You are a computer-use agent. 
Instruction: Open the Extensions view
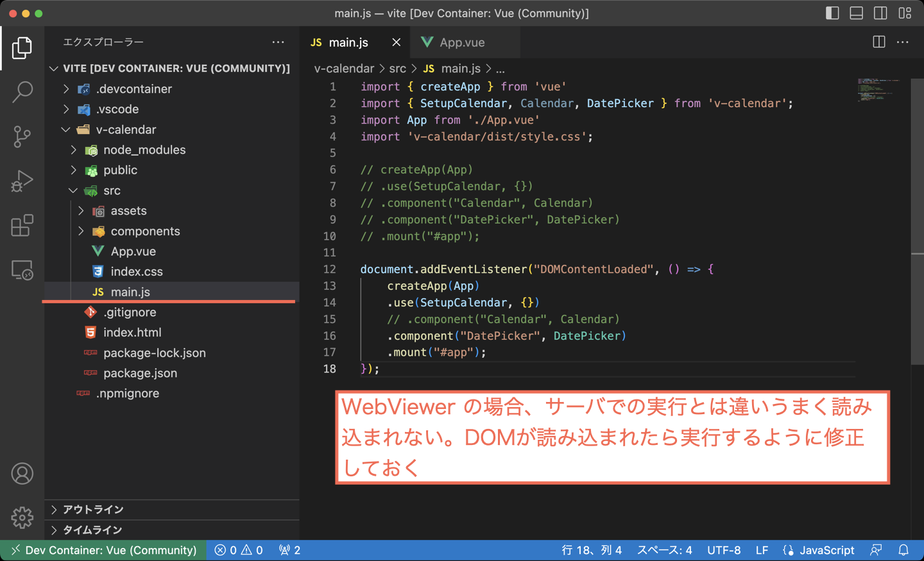[x=22, y=226]
